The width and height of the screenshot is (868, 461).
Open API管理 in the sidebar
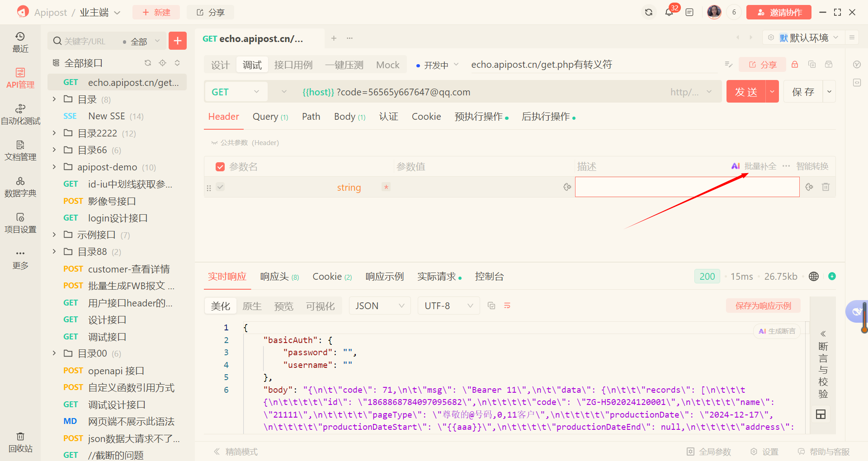[x=20, y=79]
